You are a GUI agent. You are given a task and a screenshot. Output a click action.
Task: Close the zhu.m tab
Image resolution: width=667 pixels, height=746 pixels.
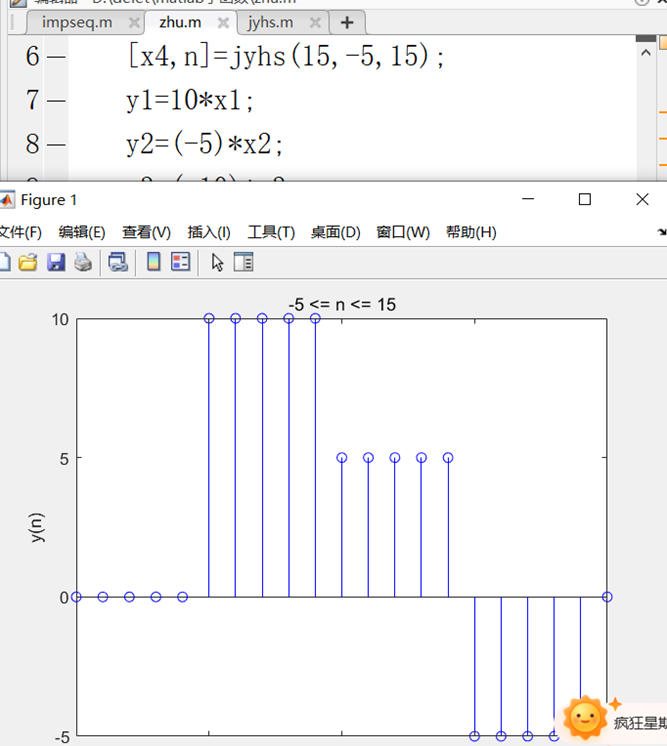[x=223, y=23]
